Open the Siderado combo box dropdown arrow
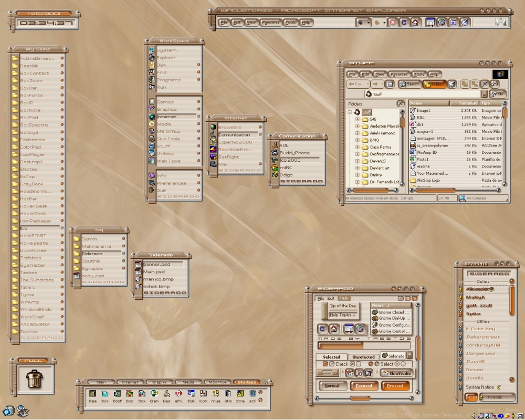The image size is (525, 420). coord(409,356)
